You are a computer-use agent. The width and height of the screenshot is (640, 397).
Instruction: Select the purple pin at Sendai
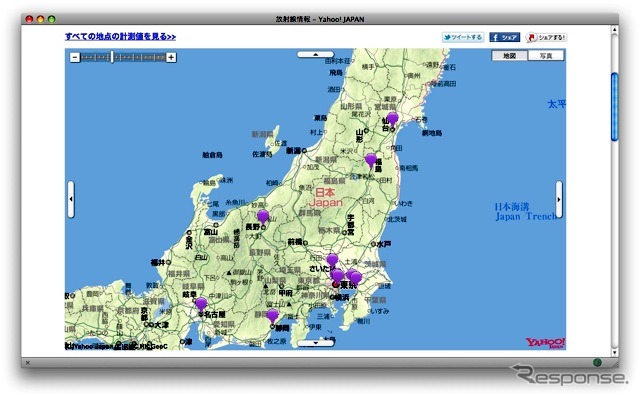[x=392, y=120]
